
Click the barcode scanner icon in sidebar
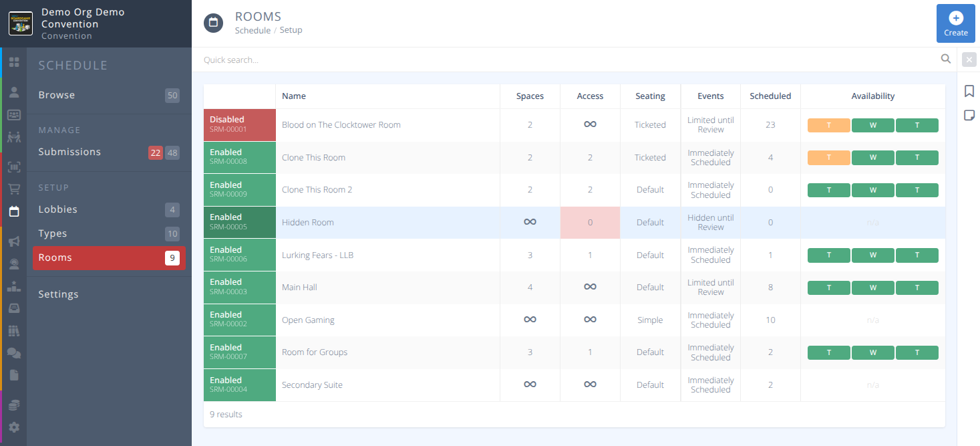(x=14, y=167)
